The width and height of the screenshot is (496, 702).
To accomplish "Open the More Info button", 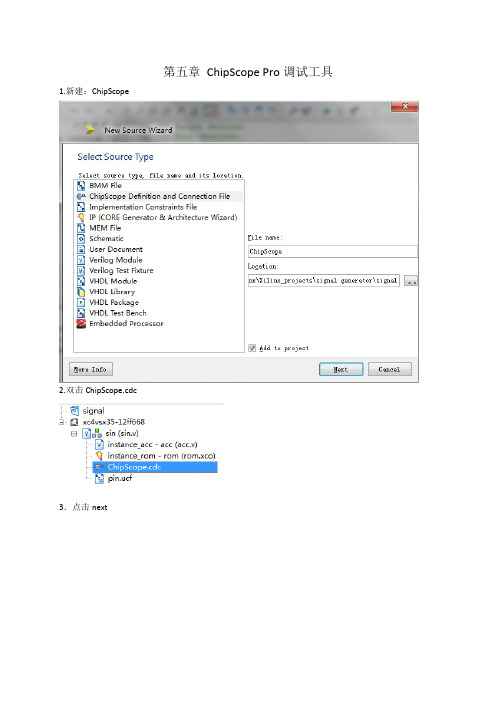I will coord(90,369).
